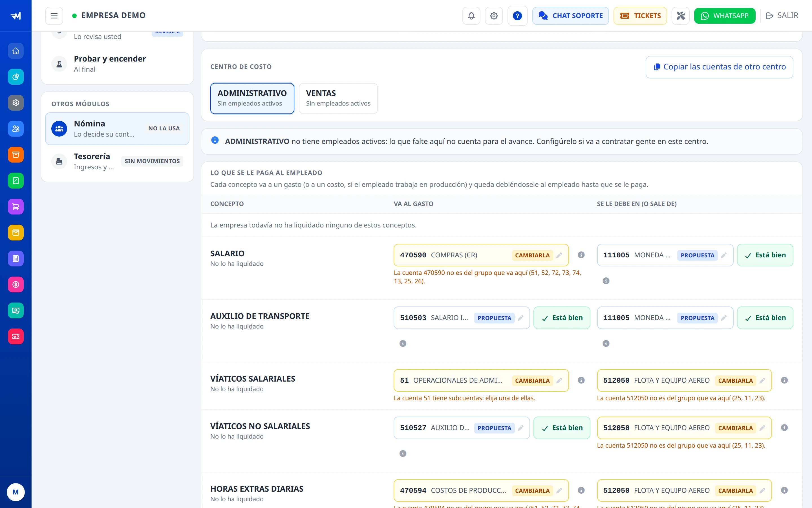Go to the home icon in the sidebar

(x=16, y=51)
